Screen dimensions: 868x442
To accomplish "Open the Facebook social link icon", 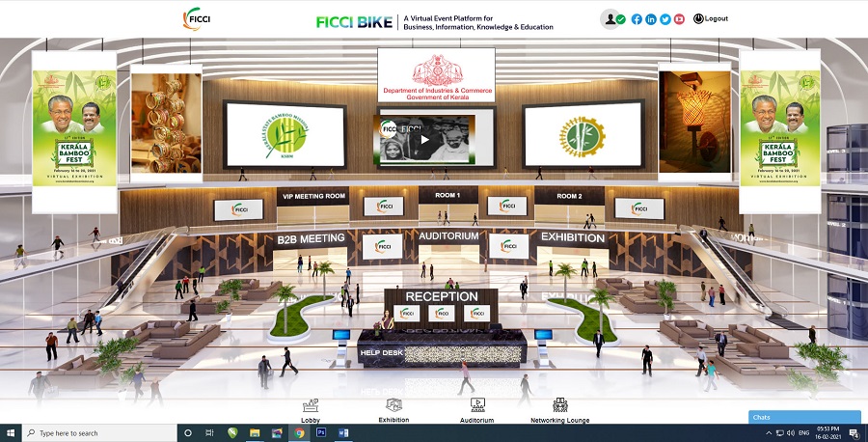I will (637, 18).
